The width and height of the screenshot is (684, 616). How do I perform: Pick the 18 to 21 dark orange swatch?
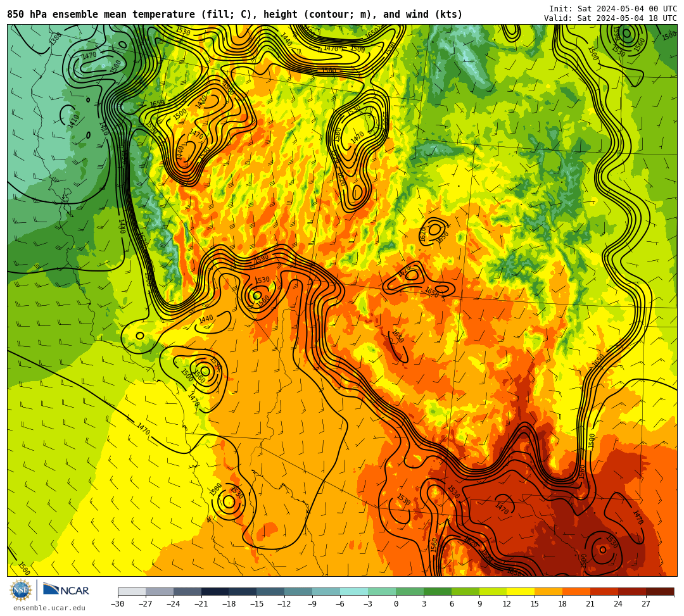pos(577,591)
